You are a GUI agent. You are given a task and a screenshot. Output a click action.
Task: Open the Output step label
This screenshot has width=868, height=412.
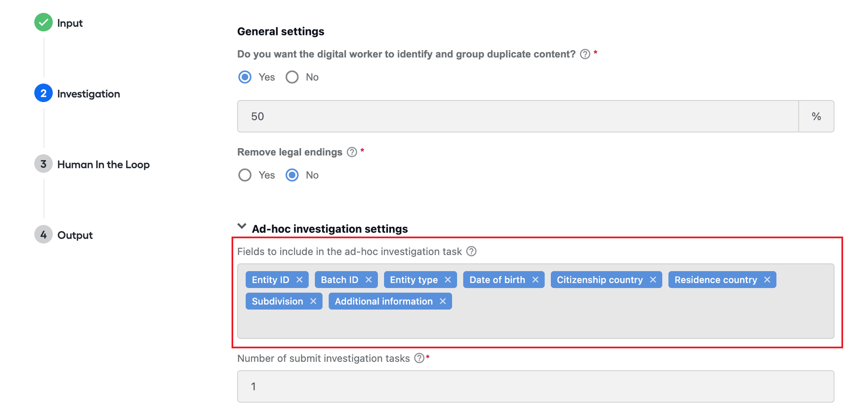click(75, 235)
